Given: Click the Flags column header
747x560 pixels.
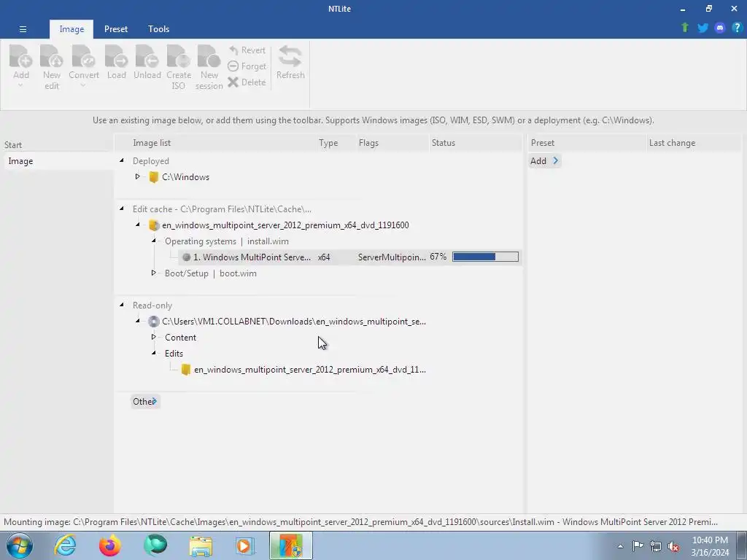Looking at the screenshot, I should coord(392,143).
